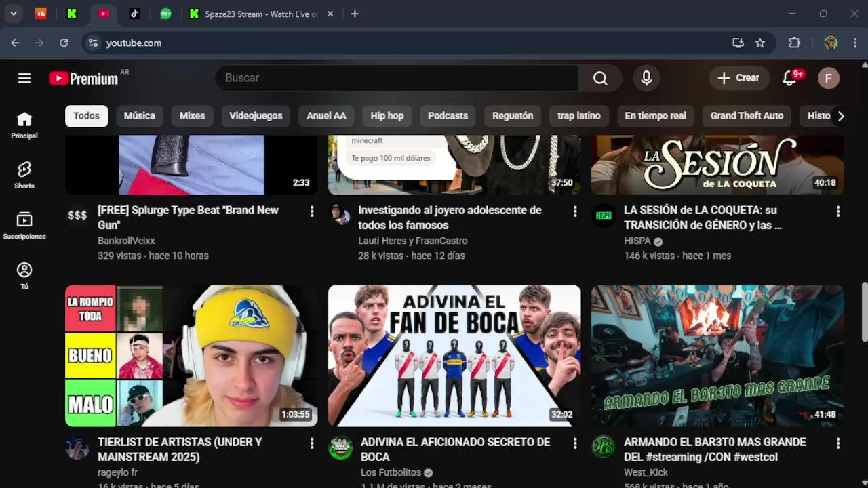Open Los Futbolitos channel name link
The height and width of the screenshot is (488, 868).
(391, 472)
